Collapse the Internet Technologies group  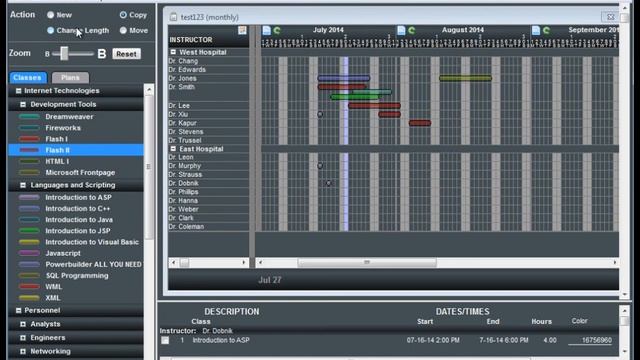tap(18, 91)
